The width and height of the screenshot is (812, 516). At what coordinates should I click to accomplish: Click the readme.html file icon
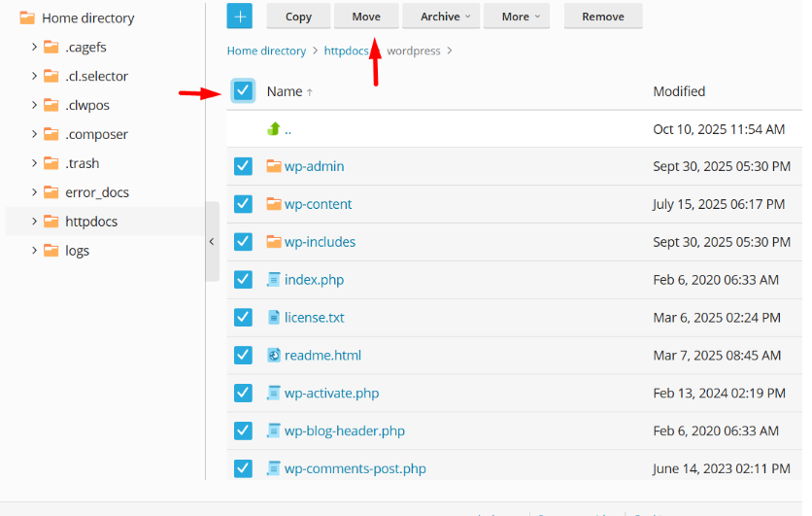(x=273, y=356)
